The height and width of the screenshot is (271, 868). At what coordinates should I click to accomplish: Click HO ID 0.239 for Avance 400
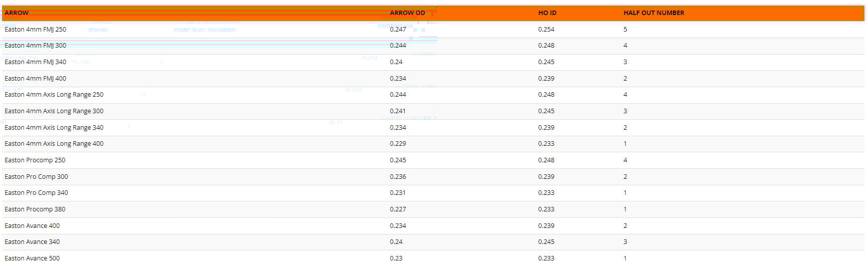(x=546, y=226)
